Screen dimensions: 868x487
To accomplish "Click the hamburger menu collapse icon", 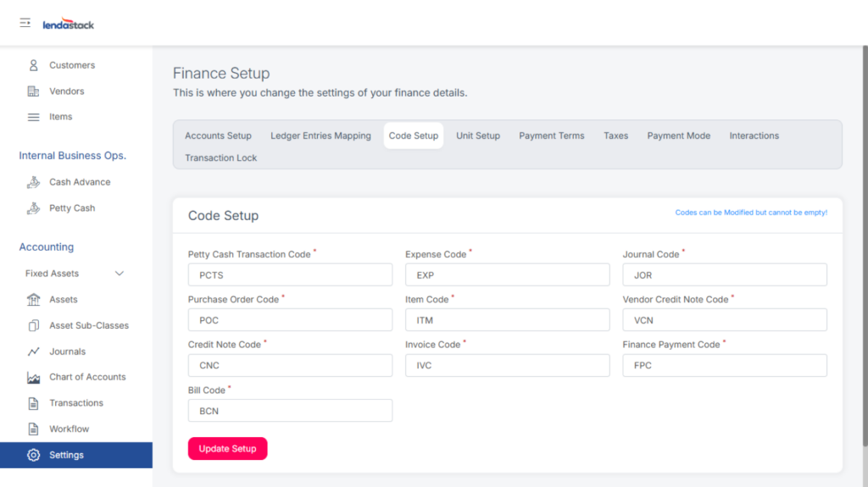I will pyautogui.click(x=25, y=23).
